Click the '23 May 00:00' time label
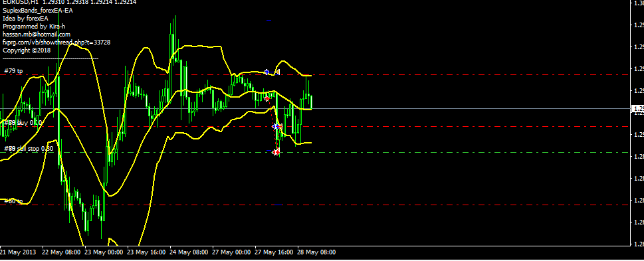 pyautogui.click(x=104, y=252)
